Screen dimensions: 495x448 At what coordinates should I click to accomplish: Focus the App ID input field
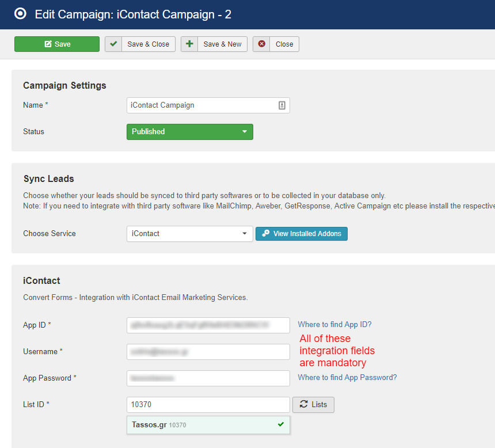coord(208,325)
